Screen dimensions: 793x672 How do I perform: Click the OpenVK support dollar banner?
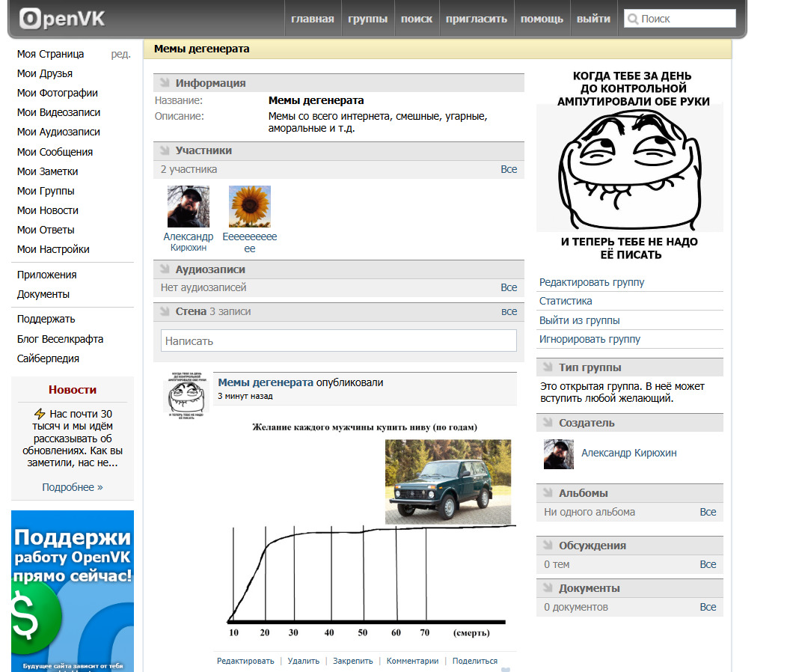73,590
